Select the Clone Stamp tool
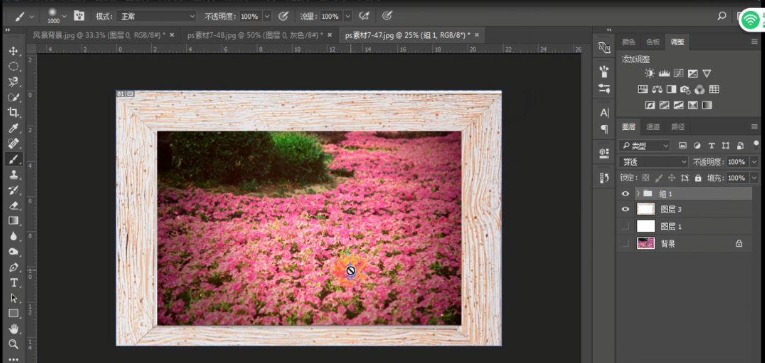Viewport: 765px width, 363px height. pyautogui.click(x=13, y=175)
